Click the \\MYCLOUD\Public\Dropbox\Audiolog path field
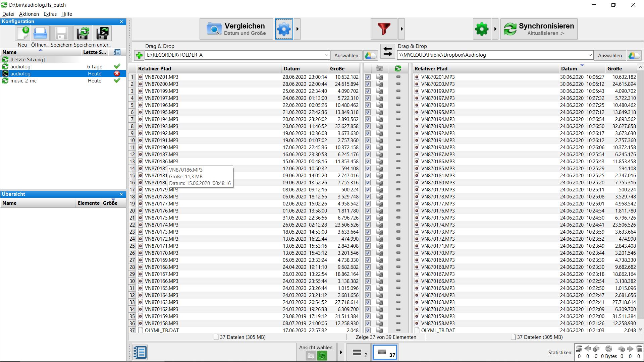The height and width of the screenshot is (362, 644). pos(492,55)
